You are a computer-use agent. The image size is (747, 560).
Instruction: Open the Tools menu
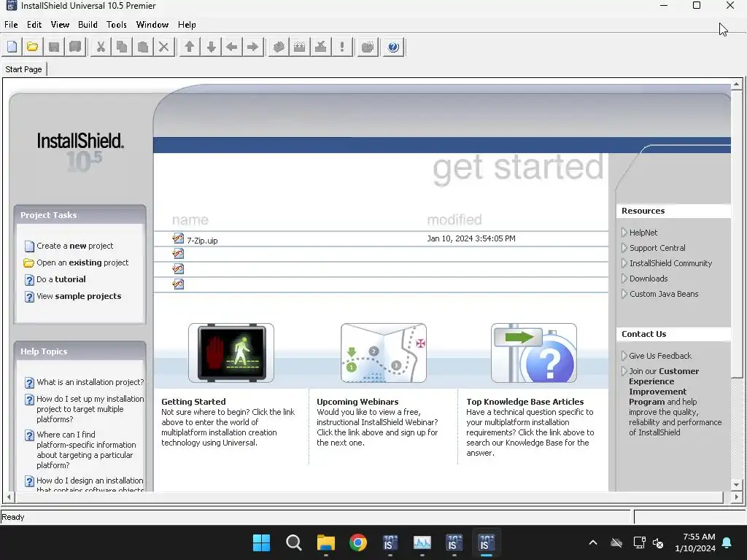116,25
